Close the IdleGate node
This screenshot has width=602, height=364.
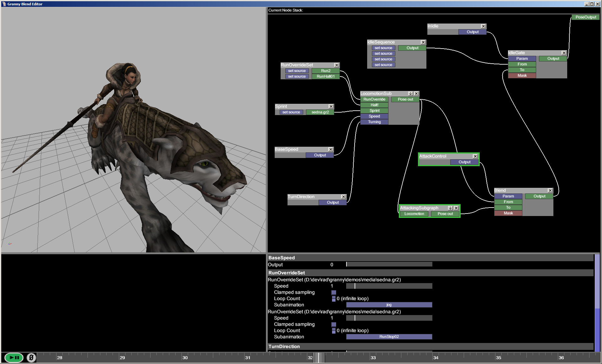coord(564,53)
